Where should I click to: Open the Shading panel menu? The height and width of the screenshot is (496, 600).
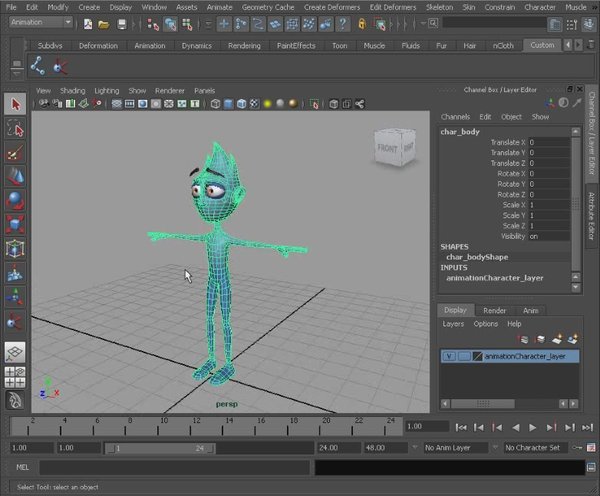tap(73, 90)
